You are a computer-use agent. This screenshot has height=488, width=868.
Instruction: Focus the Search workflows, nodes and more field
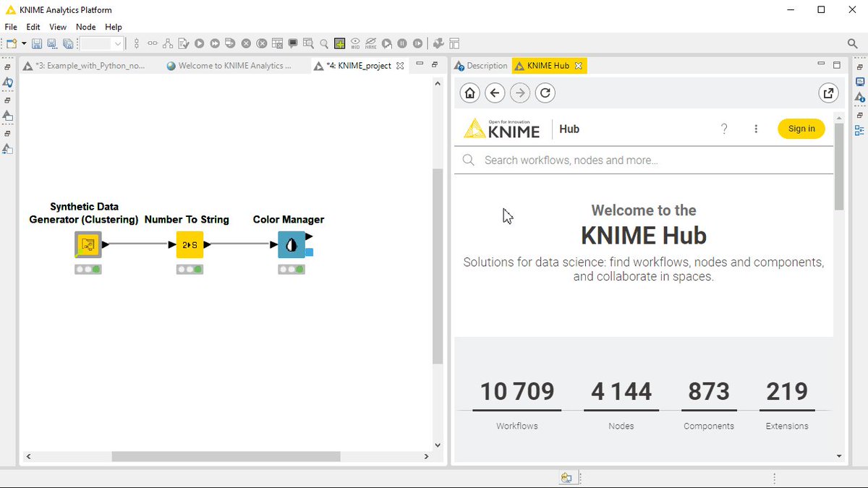click(x=644, y=160)
